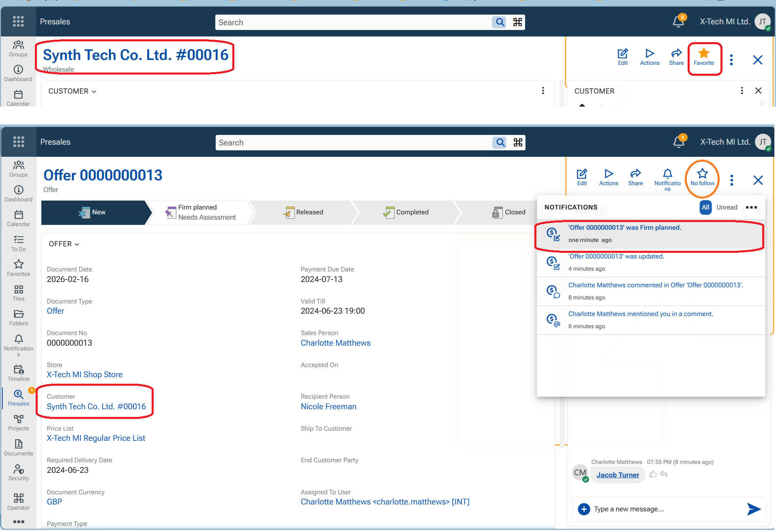Screen dimensions: 776x532
Task: Open the Share icon in Offer toolbar
Action: click(x=635, y=177)
